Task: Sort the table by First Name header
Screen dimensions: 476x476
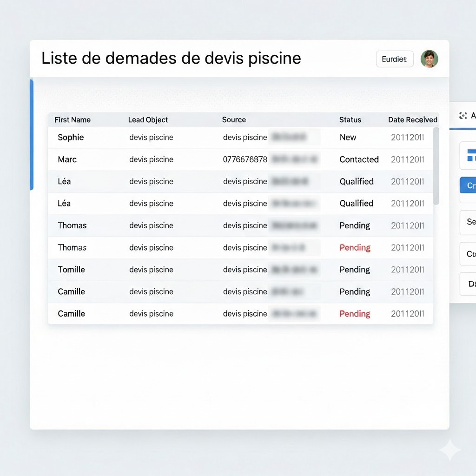Action: 73,120
